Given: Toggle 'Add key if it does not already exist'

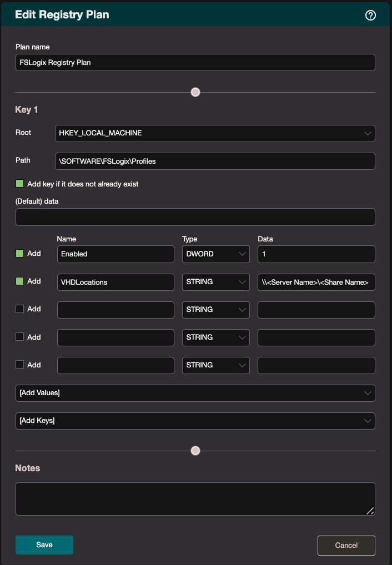Looking at the screenshot, I should click(x=20, y=184).
